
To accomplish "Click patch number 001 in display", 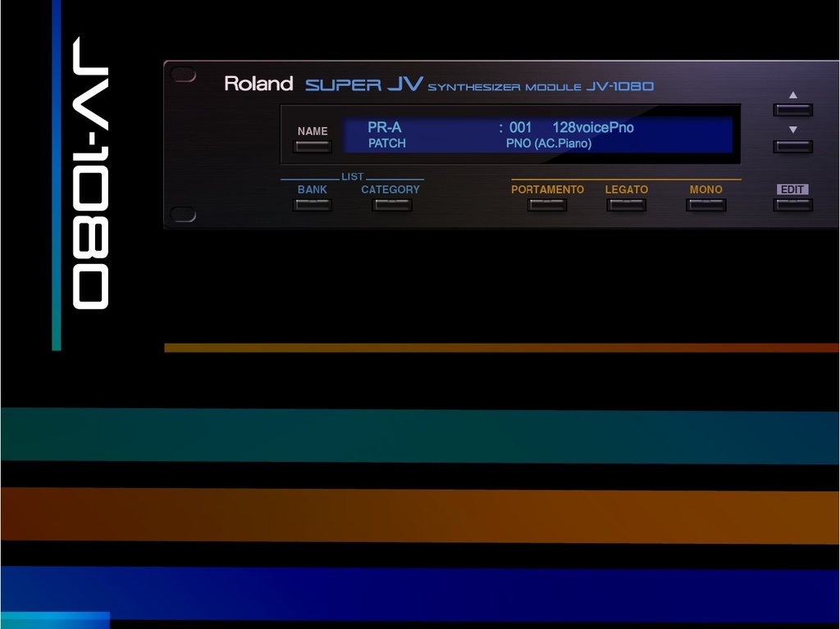I will (520, 127).
